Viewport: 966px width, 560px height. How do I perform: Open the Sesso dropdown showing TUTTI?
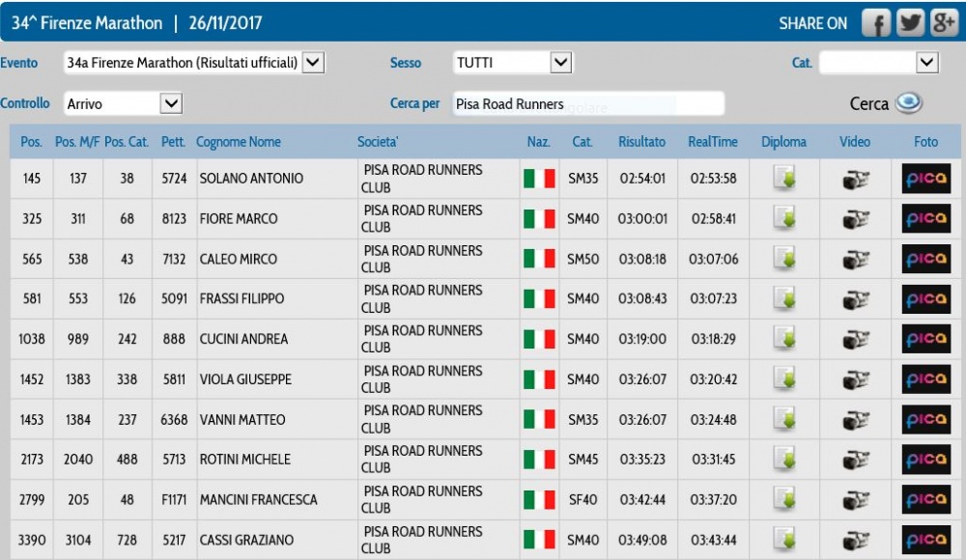tap(513, 62)
